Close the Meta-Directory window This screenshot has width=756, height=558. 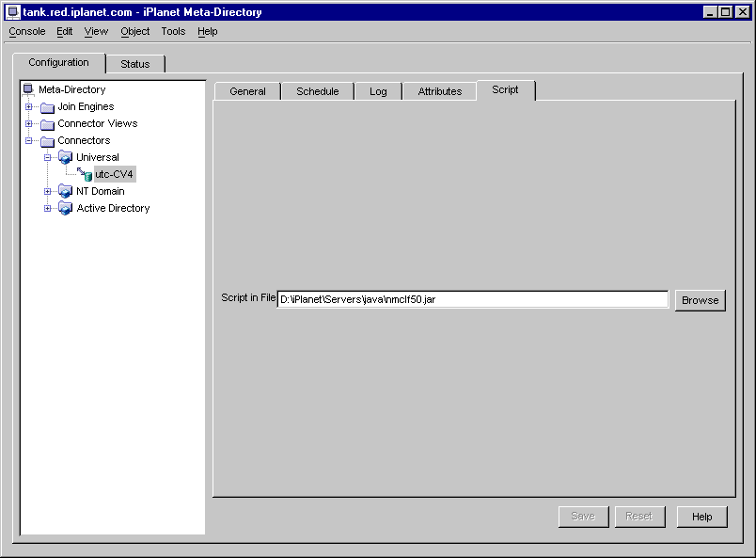(743, 12)
